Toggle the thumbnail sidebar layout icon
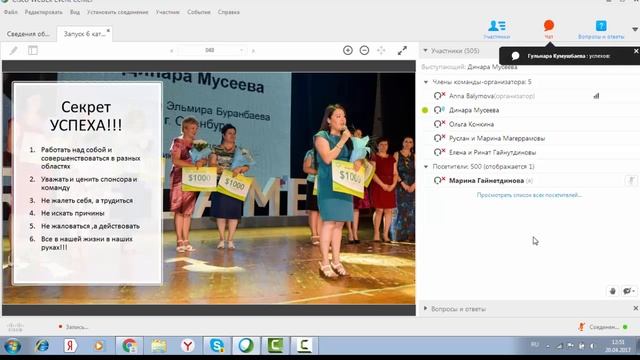640x360 pixels. [x=33, y=51]
